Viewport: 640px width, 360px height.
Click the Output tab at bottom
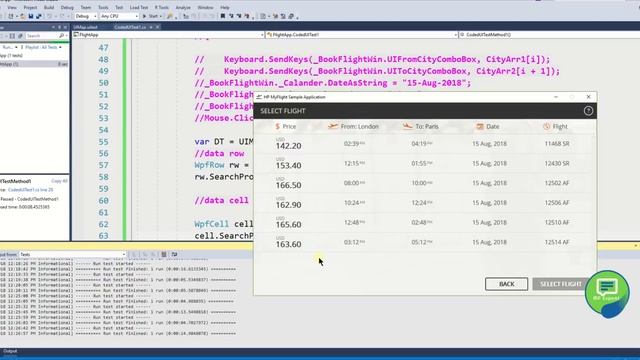10,351
